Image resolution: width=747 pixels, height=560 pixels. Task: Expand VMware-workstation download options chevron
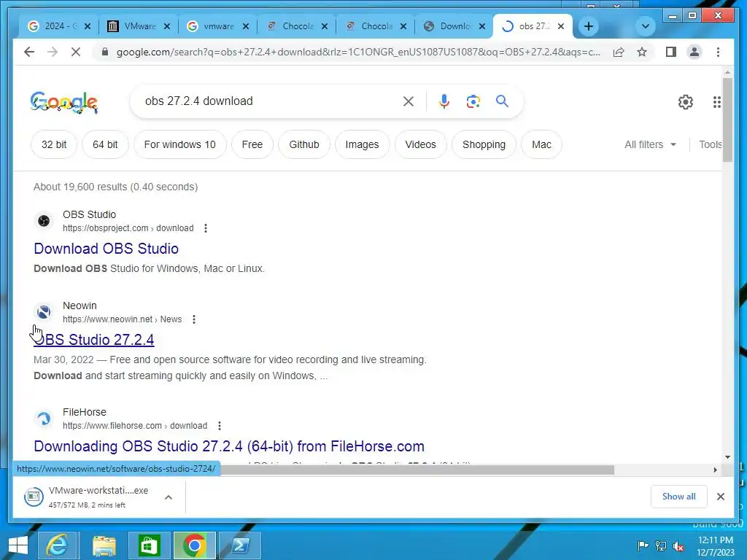169,497
